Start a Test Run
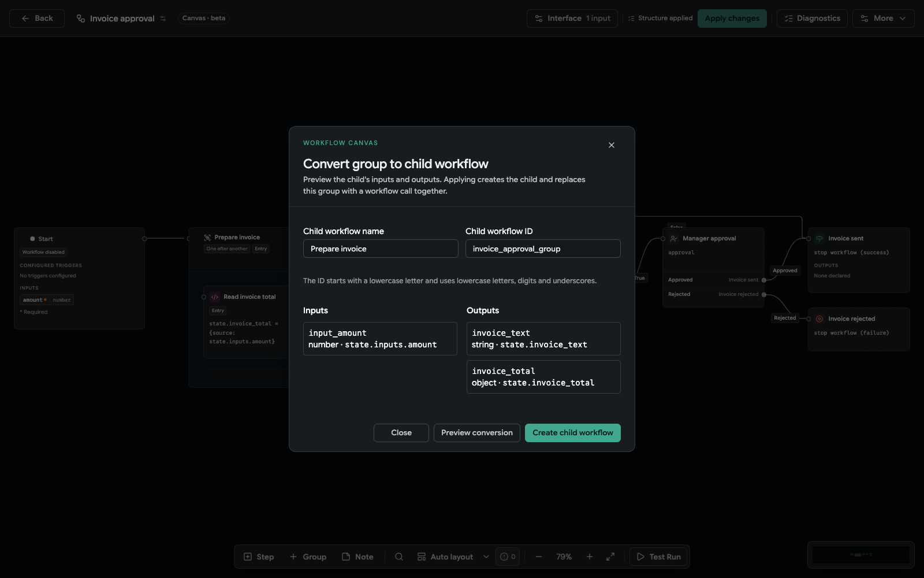The image size is (924, 578). coord(658,557)
